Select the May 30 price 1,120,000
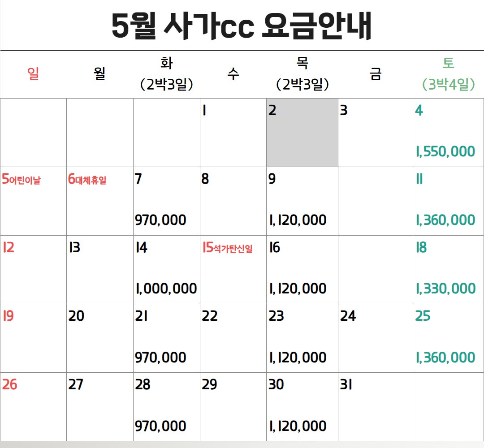The image size is (484, 448). [x=298, y=426]
